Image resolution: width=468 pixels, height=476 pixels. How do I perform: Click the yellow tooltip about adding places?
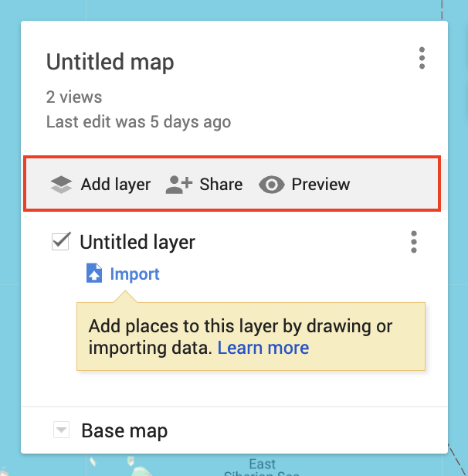[251, 336]
